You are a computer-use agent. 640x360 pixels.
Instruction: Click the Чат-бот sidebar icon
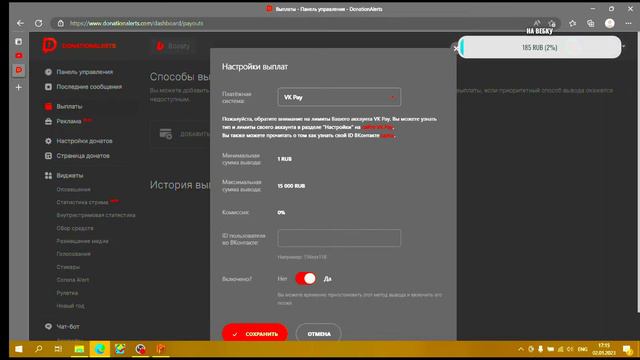pos(48,327)
